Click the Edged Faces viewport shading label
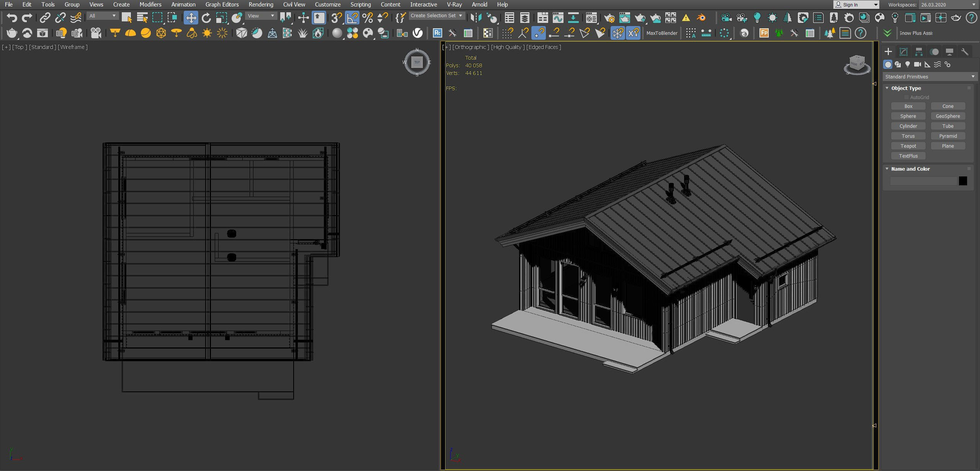 544,47
